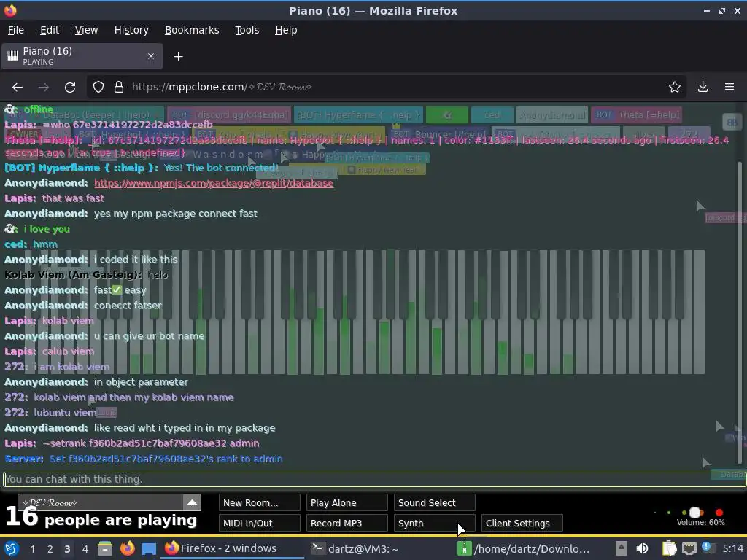747x560 pixels.
Task: Open the clipboard manager tray icon
Action: tap(669, 548)
